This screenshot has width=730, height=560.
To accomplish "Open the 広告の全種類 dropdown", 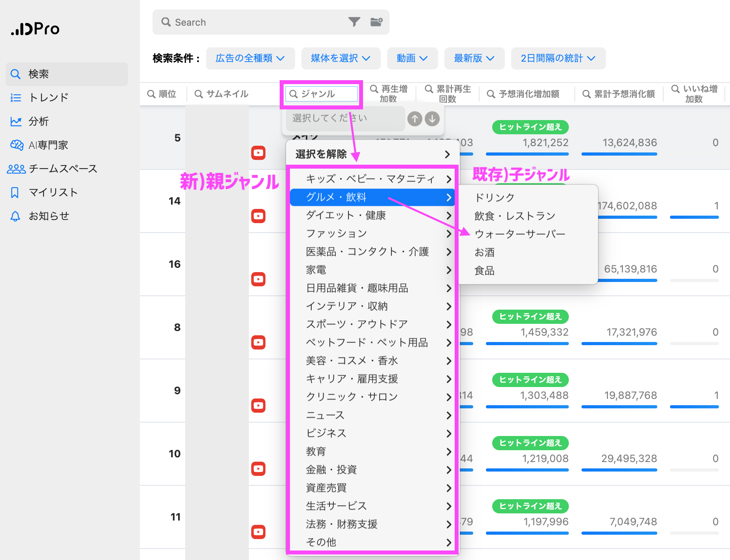I will coord(250,58).
